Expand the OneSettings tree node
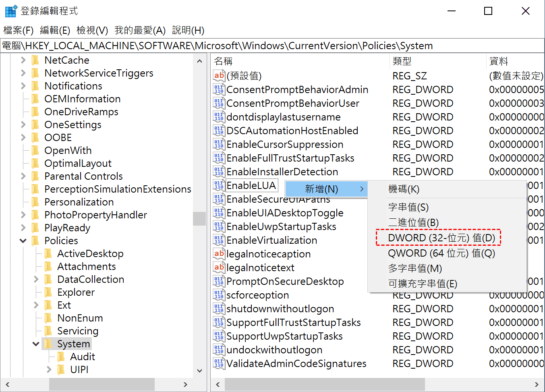This screenshot has height=392, width=545. [23, 124]
